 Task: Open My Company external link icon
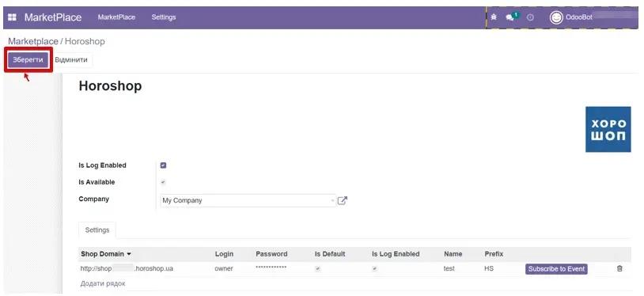[342, 200]
